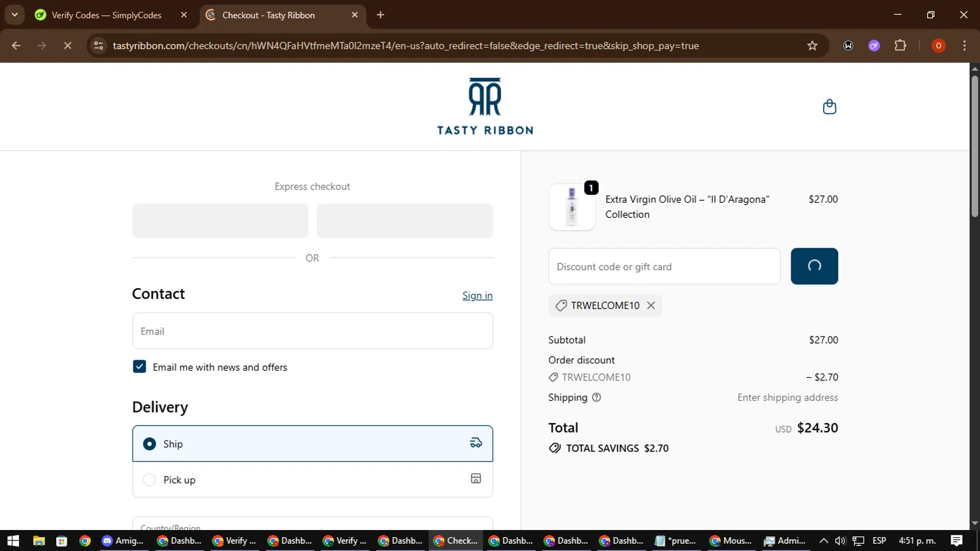Click the site information icon in address bar
Screen dimensions: 980x551
[x=99, y=46]
